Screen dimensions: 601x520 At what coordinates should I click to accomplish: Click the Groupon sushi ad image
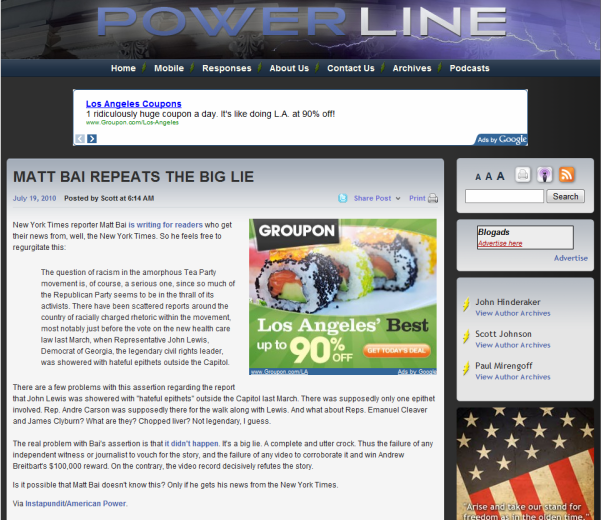tap(343, 297)
